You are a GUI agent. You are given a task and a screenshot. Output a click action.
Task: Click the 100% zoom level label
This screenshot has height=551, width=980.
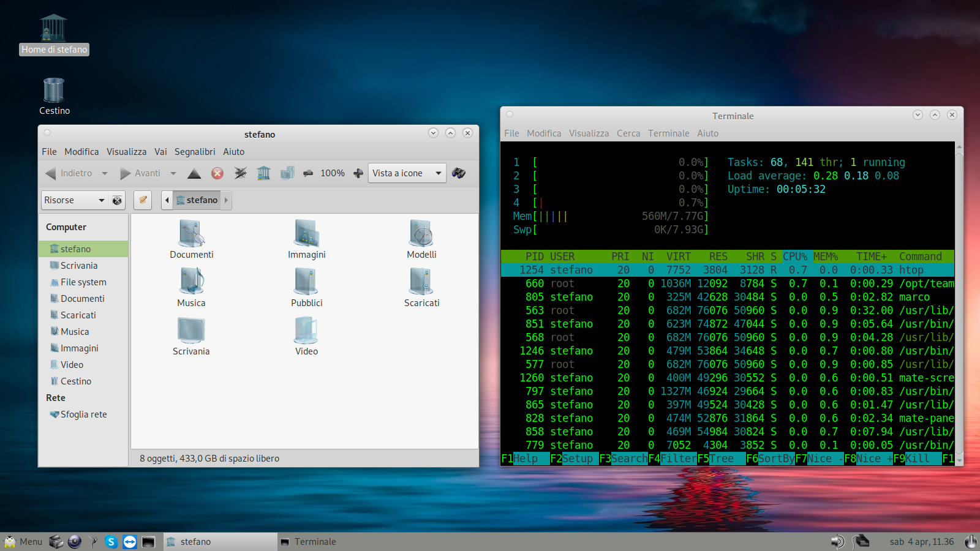(333, 174)
